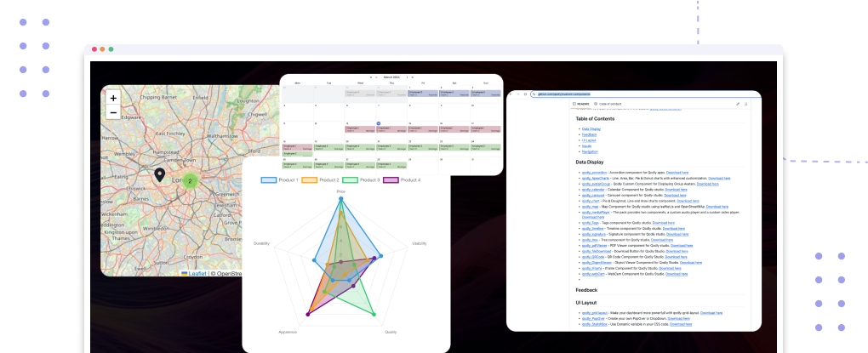Zoom in on the map

[x=113, y=98]
